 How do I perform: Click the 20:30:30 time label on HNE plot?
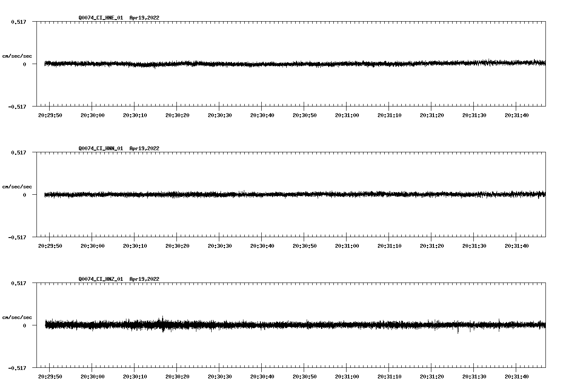tap(220, 115)
